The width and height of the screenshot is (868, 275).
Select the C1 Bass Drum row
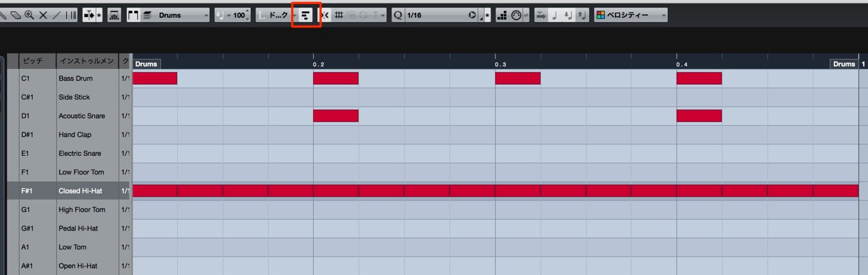point(68,79)
